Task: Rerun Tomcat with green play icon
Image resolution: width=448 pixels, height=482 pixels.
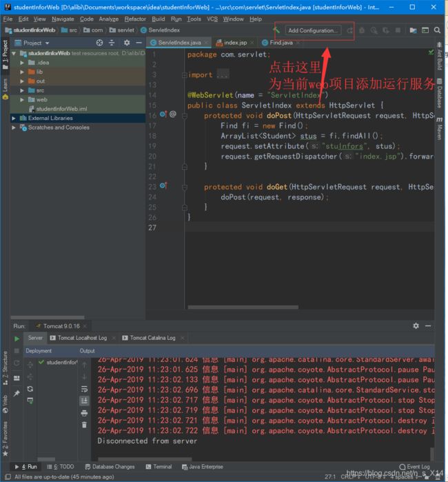Action: point(17,339)
